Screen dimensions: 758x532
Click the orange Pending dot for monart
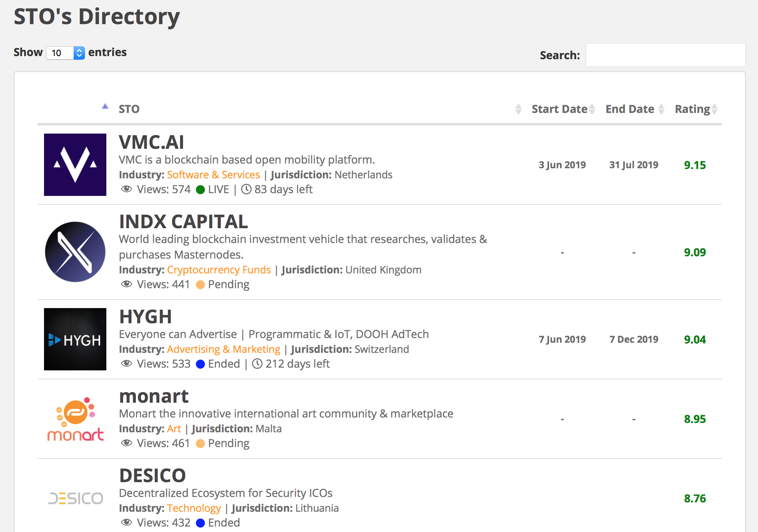pos(201,444)
